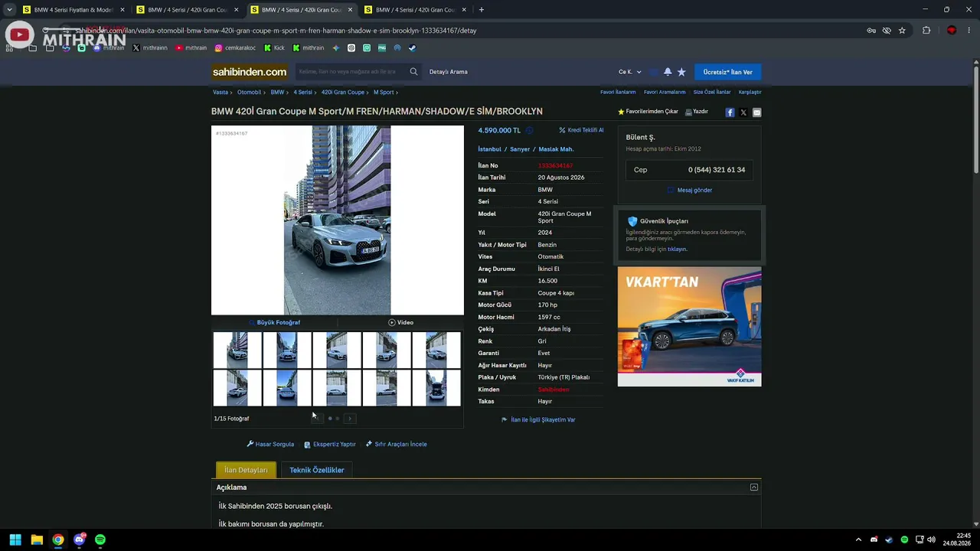Open the Chrome profile avatar
Viewport: 980px width, 551px height.
pos(952,31)
